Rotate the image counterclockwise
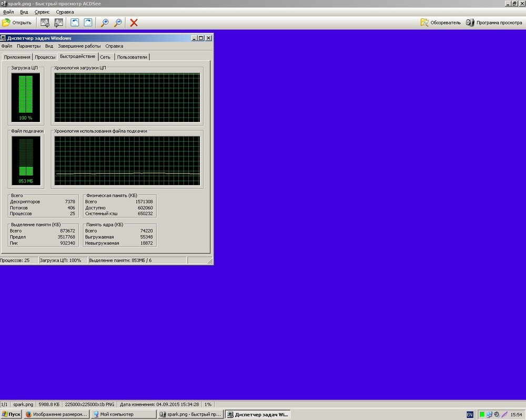 tap(75, 23)
